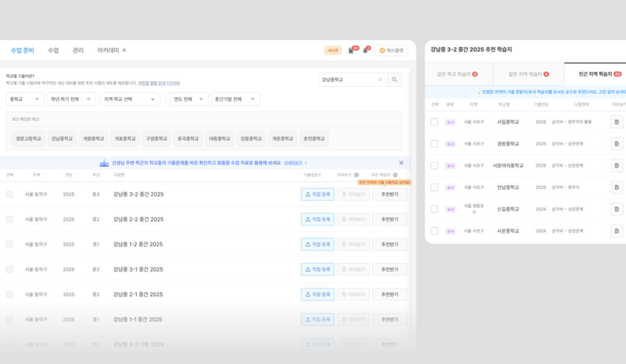The width and height of the screenshot is (626, 364).
Task: Check the 강남중 3-2 중간 2025 row checkbox
Action: click(10, 194)
